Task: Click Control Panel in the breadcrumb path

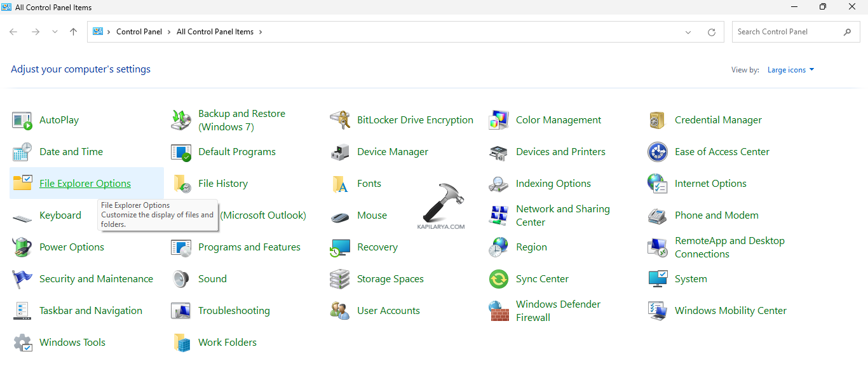Action: pyautogui.click(x=139, y=32)
